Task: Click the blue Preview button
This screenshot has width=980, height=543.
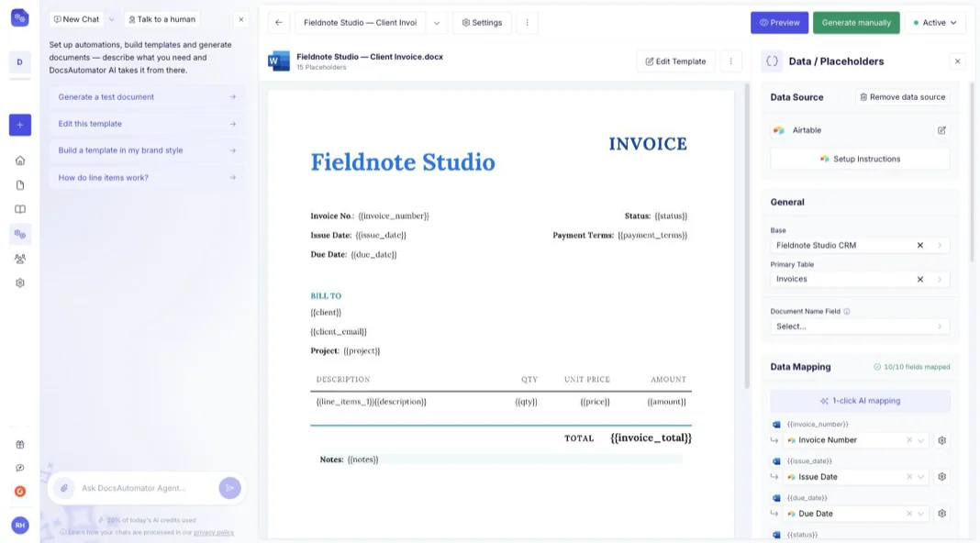Action: (x=779, y=23)
